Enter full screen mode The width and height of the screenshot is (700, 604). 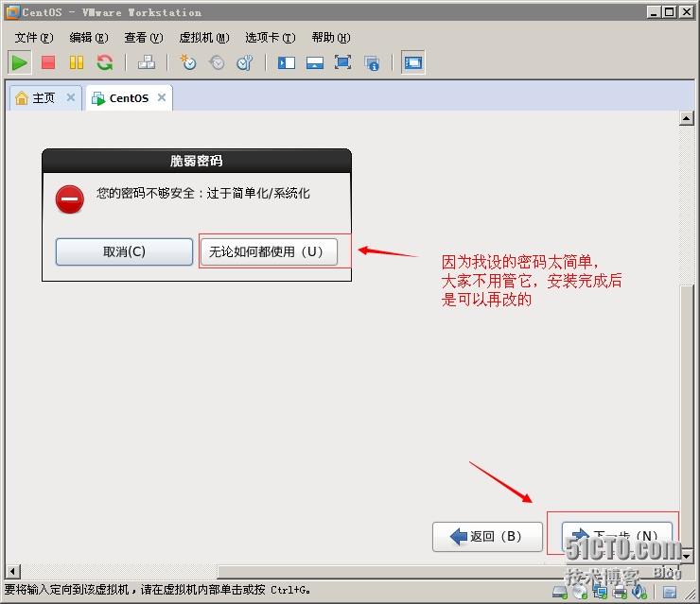click(x=342, y=62)
